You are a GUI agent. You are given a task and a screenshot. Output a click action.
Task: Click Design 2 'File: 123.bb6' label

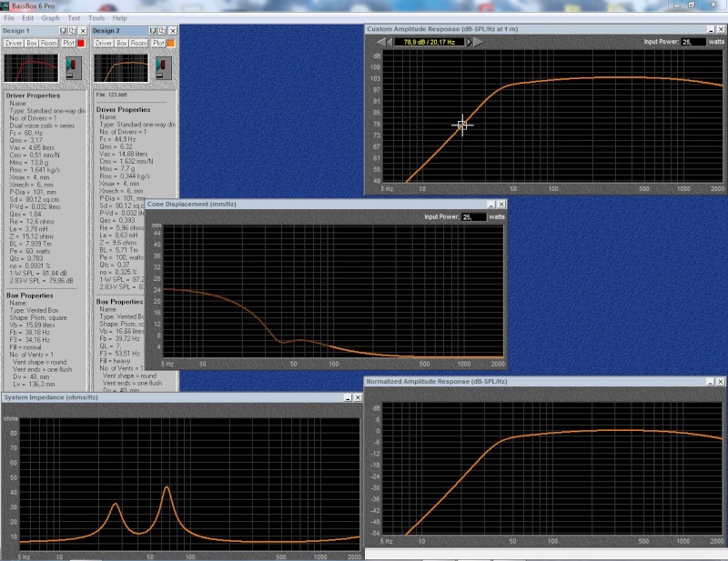111,95
